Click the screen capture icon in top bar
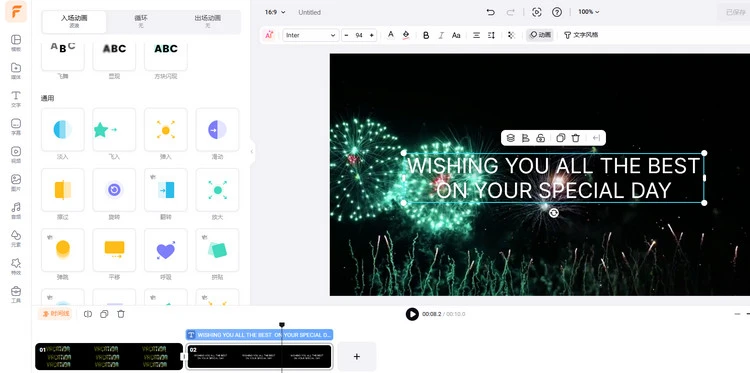Image resolution: width=750 pixels, height=373 pixels. [537, 12]
